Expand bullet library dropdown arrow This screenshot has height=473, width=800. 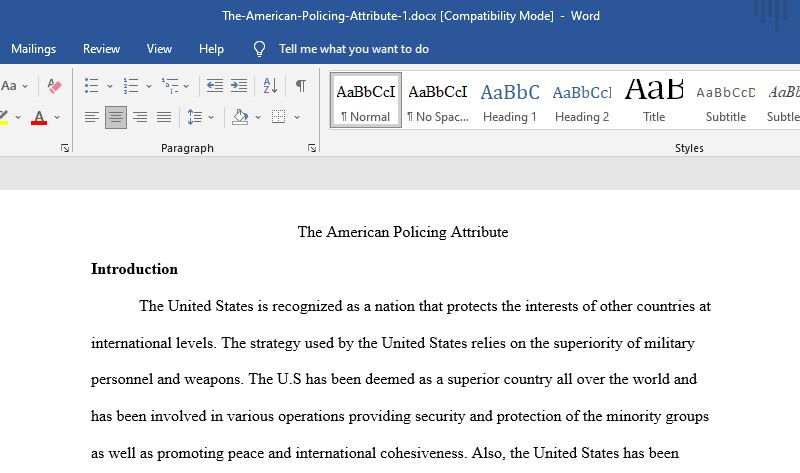[x=109, y=86]
